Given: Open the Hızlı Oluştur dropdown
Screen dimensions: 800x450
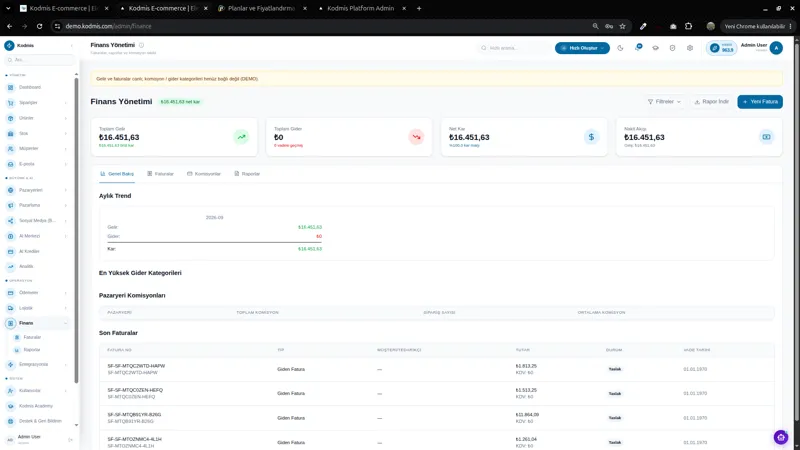Looking at the screenshot, I should click(x=582, y=48).
